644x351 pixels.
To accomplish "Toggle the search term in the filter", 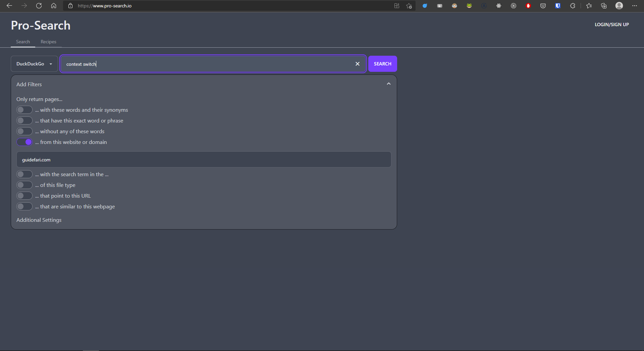I will pos(24,174).
